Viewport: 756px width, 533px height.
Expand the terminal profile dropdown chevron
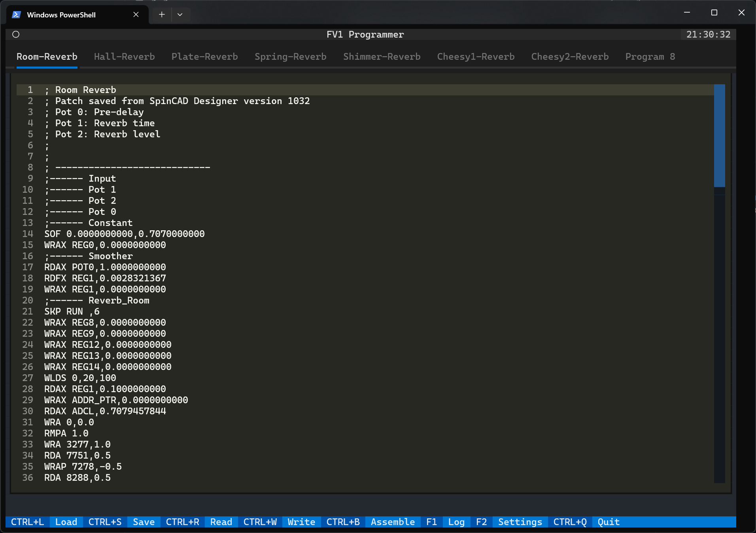[180, 15]
